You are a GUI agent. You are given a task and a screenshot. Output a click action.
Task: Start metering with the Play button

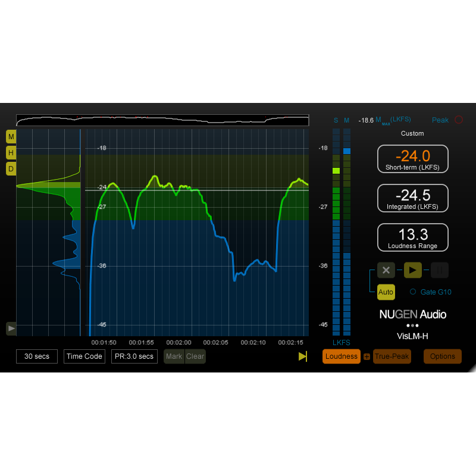tap(413, 270)
